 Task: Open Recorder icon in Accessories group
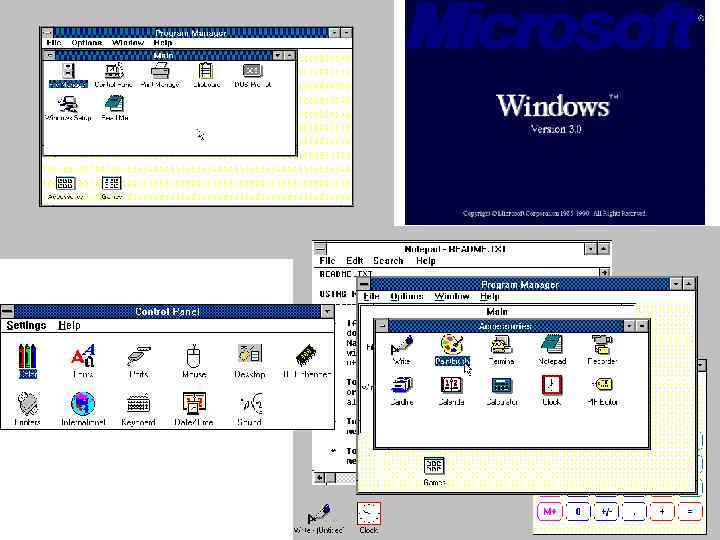[x=602, y=350]
